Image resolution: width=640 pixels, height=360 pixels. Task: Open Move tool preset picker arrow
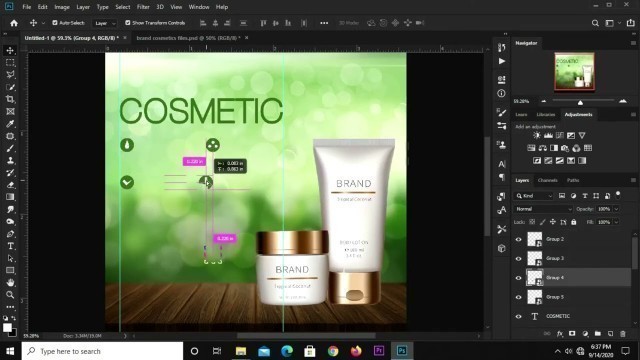click(x=43, y=23)
